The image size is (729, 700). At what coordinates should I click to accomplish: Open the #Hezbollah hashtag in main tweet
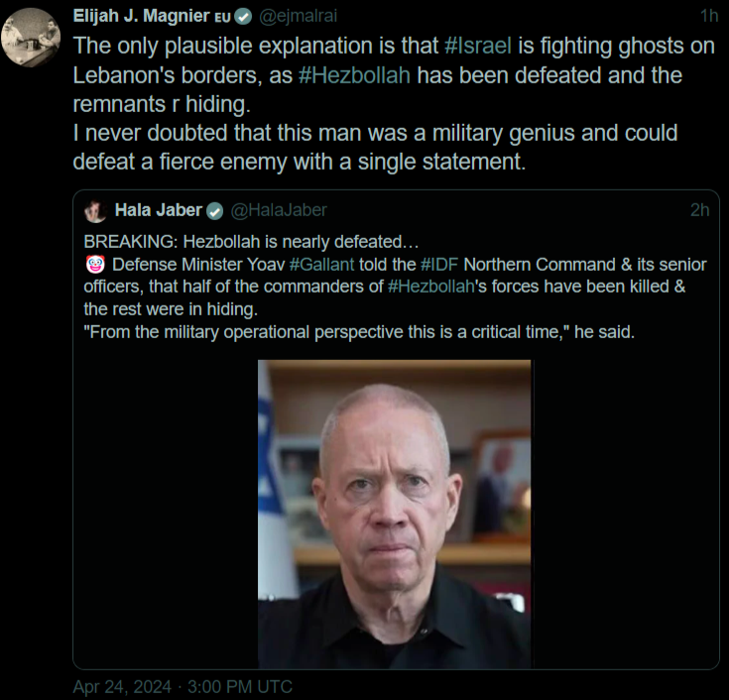[354, 75]
